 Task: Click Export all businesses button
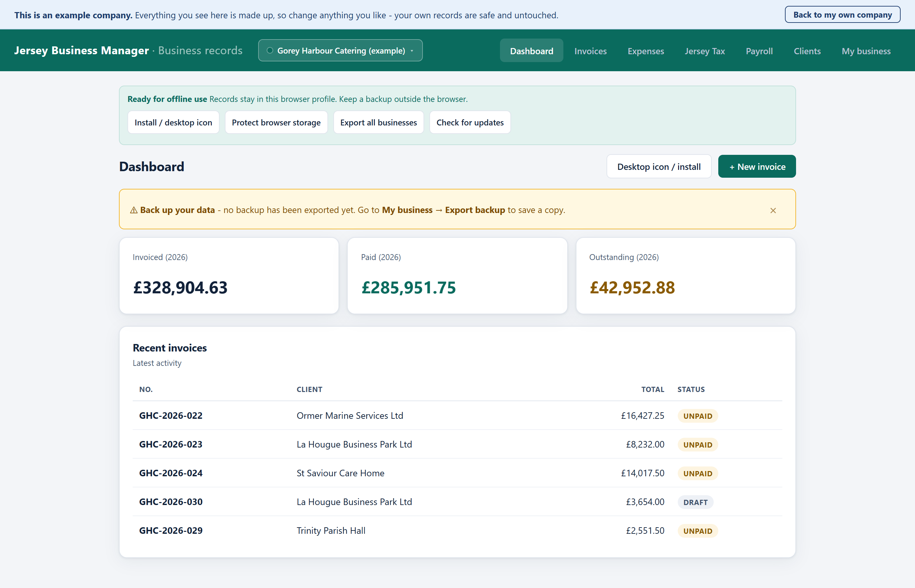point(378,122)
